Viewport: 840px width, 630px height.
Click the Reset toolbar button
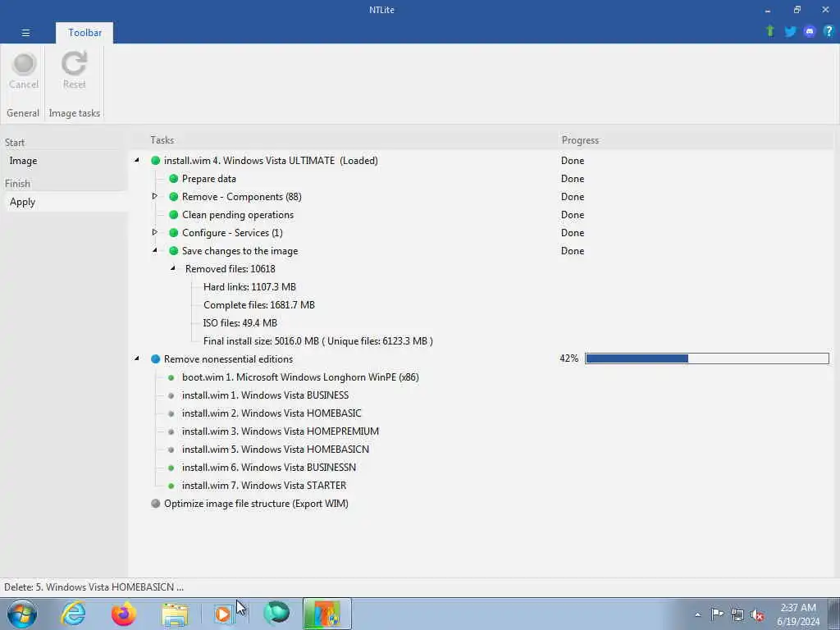coord(74,71)
